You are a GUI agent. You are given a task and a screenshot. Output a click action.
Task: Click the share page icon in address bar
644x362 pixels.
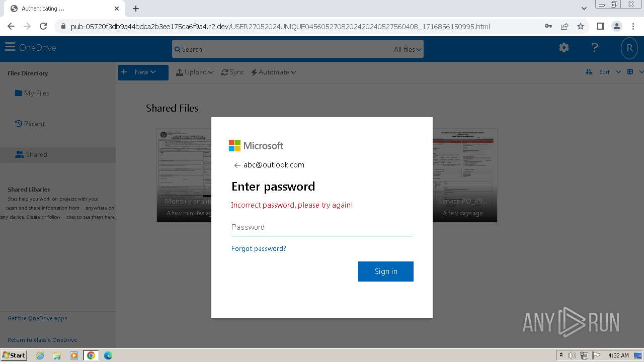pyautogui.click(x=565, y=26)
